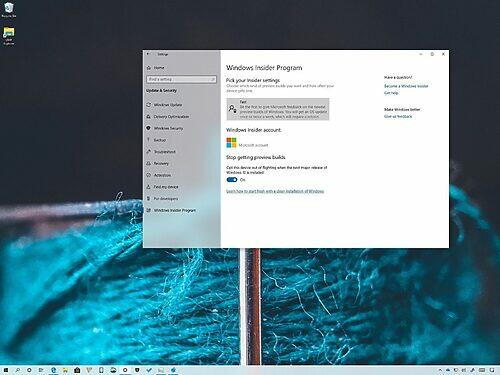Toggle the Stop getting preview builds switch
The width and height of the screenshot is (500, 375).
[232, 180]
